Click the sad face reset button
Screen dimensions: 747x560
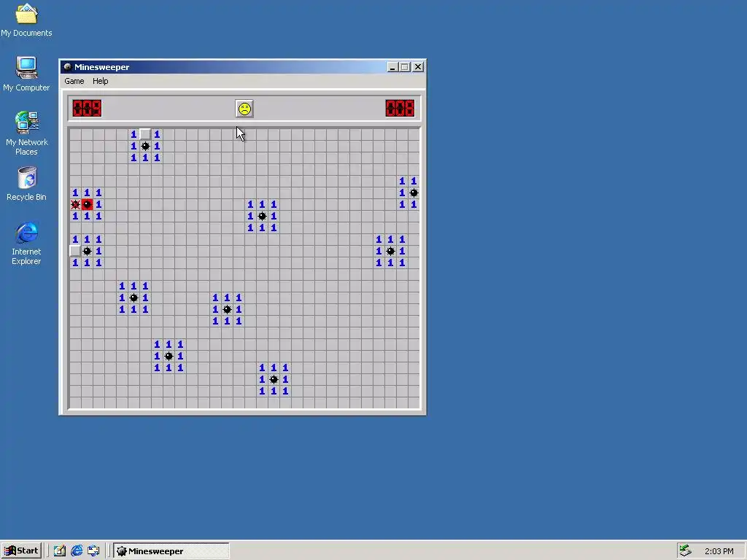244,109
